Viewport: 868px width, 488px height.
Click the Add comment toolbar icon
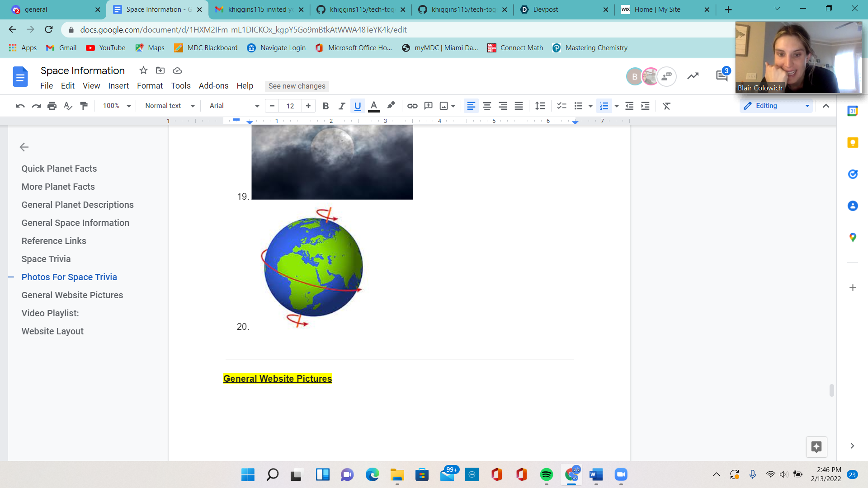pyautogui.click(x=428, y=106)
